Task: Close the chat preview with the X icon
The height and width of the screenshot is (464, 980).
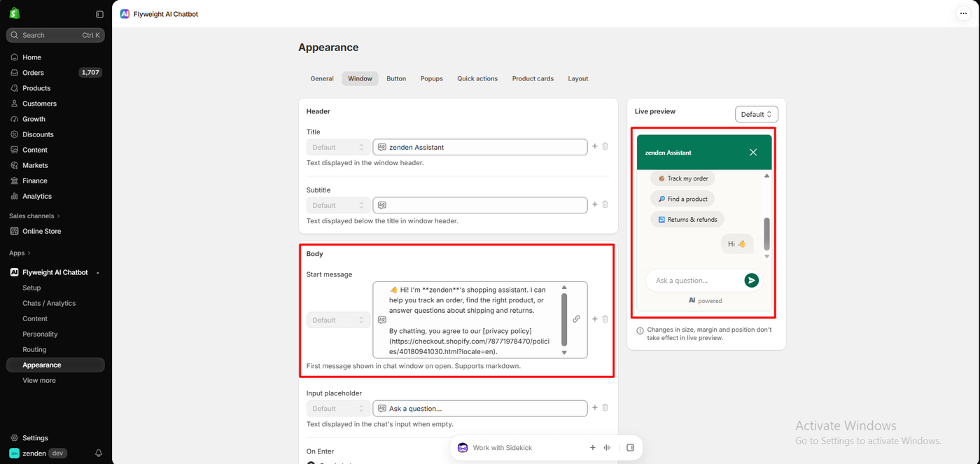Action: (753, 153)
